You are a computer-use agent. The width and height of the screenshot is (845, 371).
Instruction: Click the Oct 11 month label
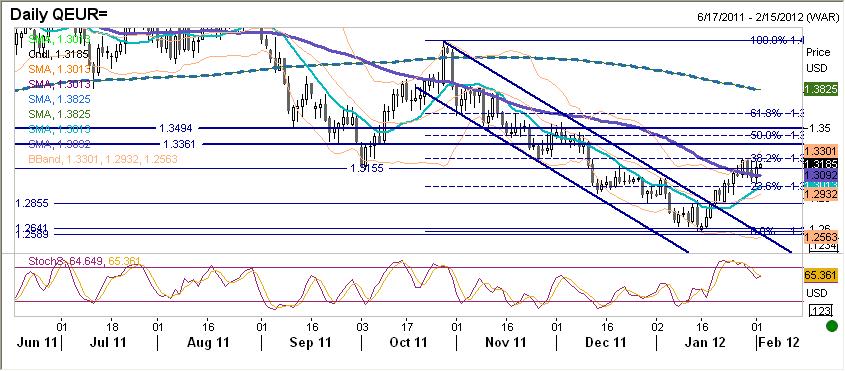[408, 342]
